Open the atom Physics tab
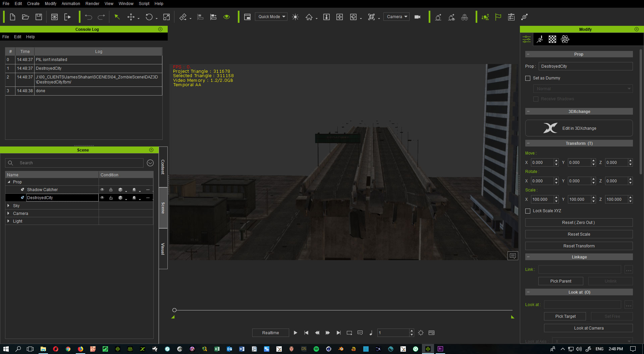Viewport: 644px width, 354px height. pyautogui.click(x=565, y=39)
